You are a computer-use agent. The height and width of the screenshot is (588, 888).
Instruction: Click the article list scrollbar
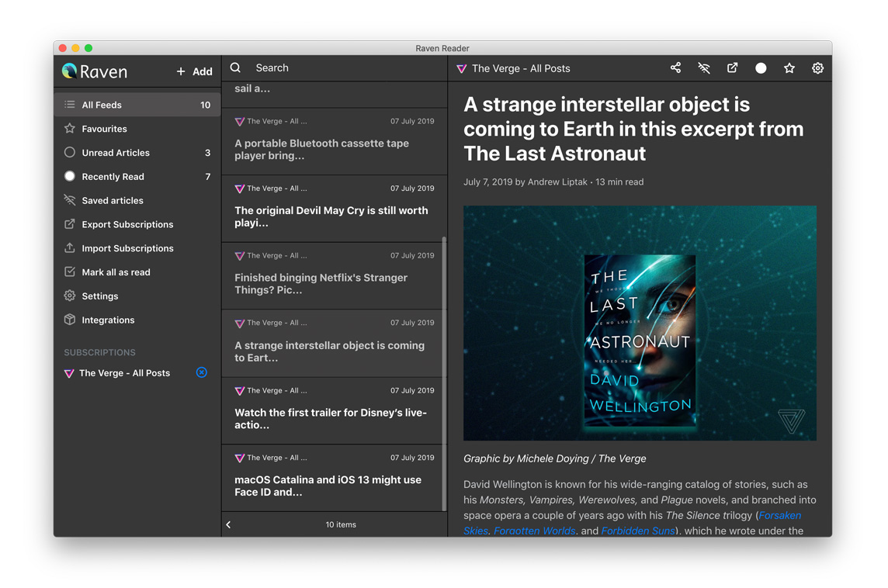tap(444, 374)
